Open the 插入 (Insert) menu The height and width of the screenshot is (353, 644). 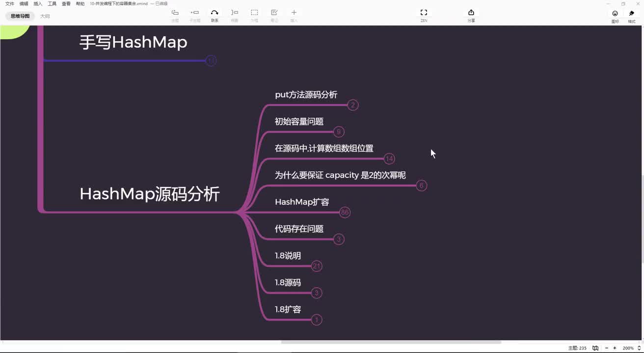(x=38, y=3)
